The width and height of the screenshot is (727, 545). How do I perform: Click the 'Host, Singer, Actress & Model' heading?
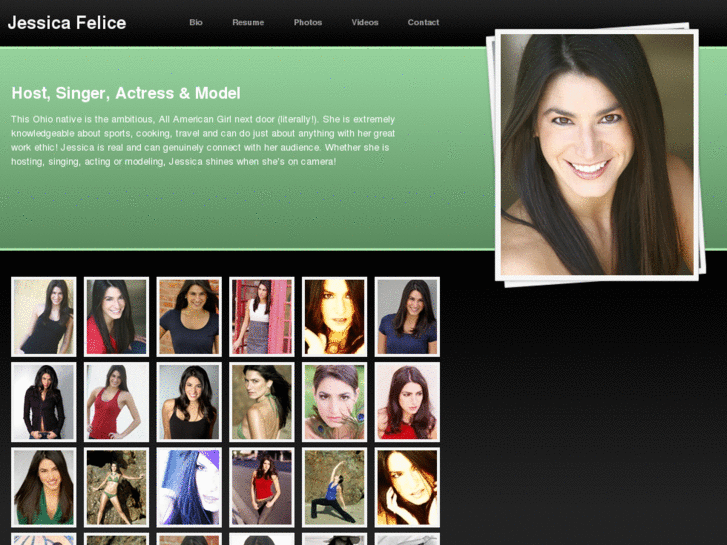126,93
